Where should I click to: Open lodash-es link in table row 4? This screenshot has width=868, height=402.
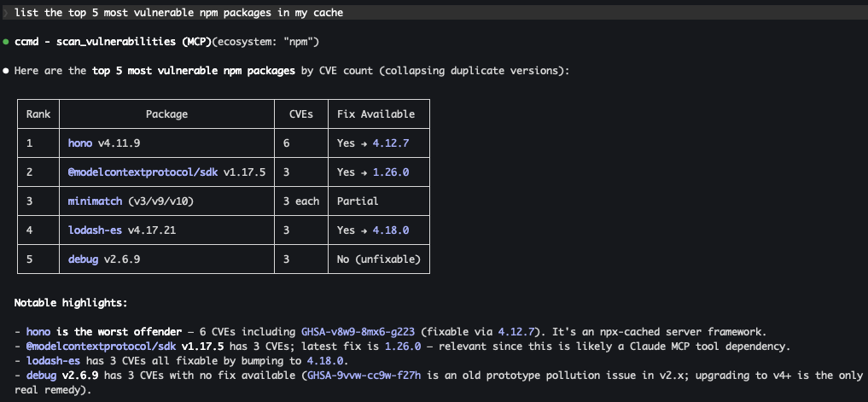(x=96, y=230)
